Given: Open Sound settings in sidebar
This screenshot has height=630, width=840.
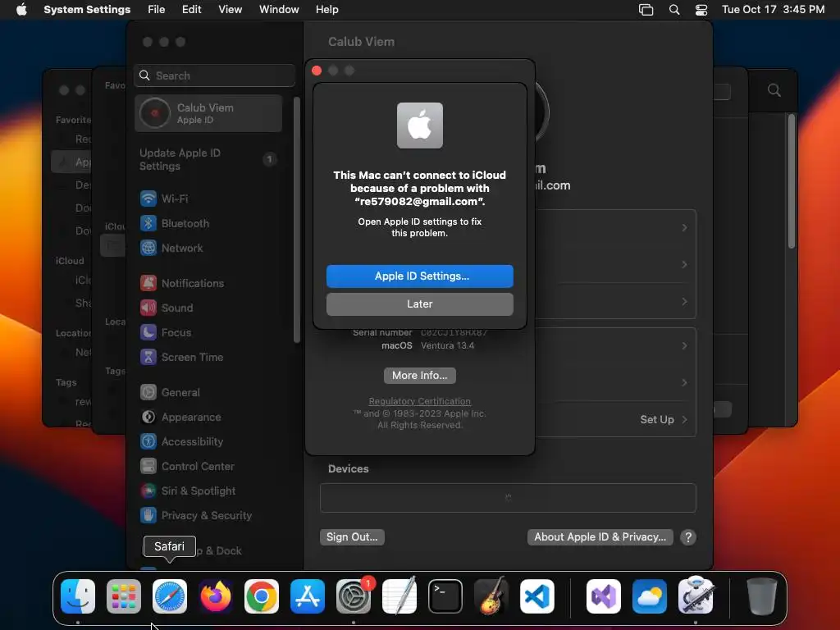Looking at the screenshot, I should 166,308.
